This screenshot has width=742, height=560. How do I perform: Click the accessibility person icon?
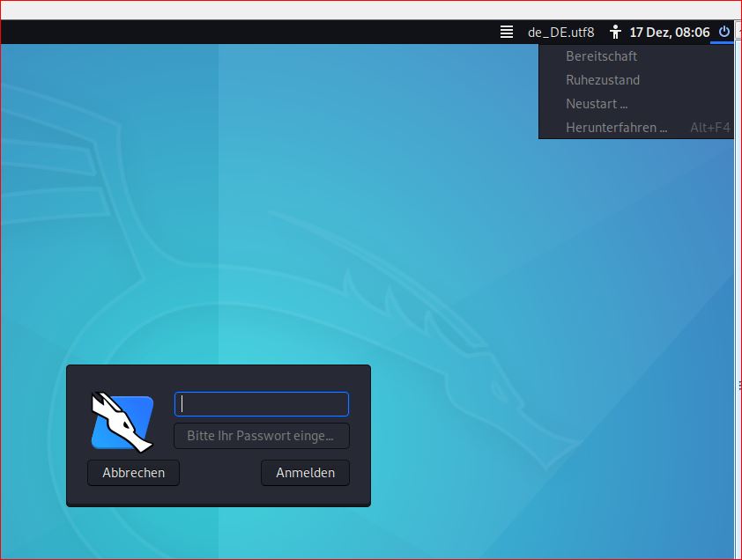pos(615,32)
